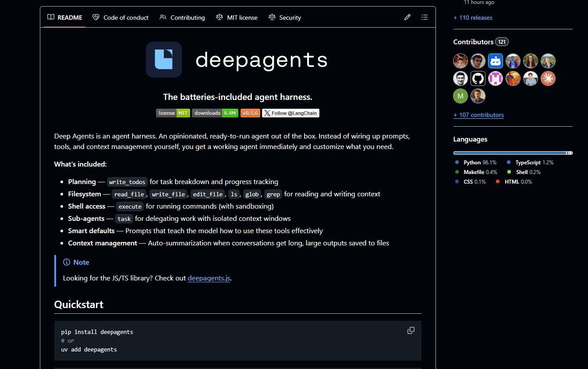This screenshot has width=588, height=369.
Task: Open the black-and-white photo contributor avatar
Action: click(x=460, y=78)
